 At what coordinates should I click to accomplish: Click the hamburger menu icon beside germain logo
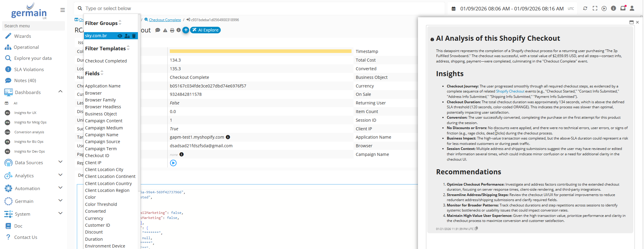(63, 10)
